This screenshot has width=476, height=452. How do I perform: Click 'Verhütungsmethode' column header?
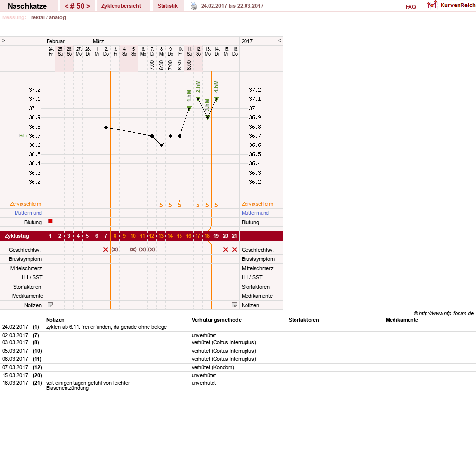coord(216,320)
